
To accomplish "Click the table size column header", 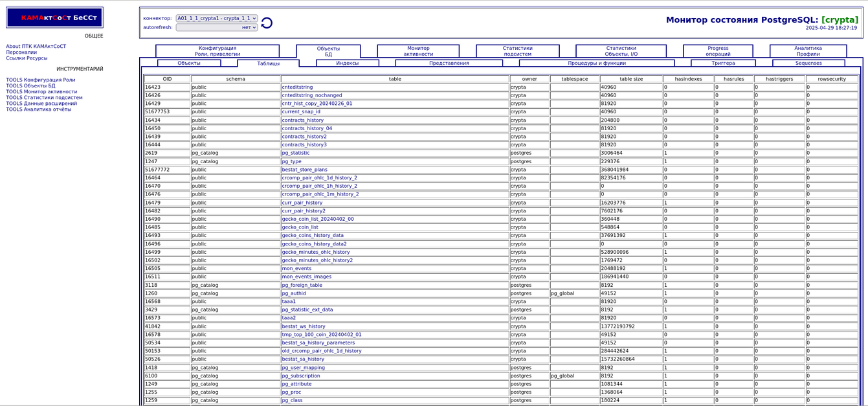I will pyautogui.click(x=630, y=79).
